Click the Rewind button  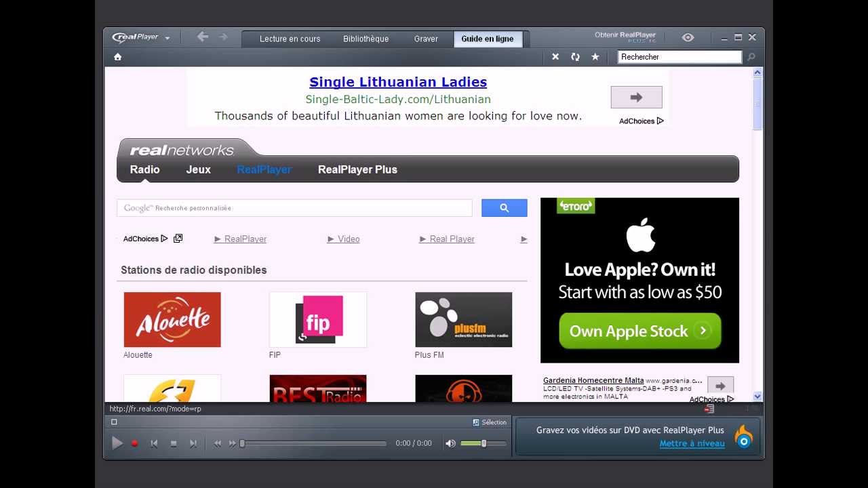point(218,443)
